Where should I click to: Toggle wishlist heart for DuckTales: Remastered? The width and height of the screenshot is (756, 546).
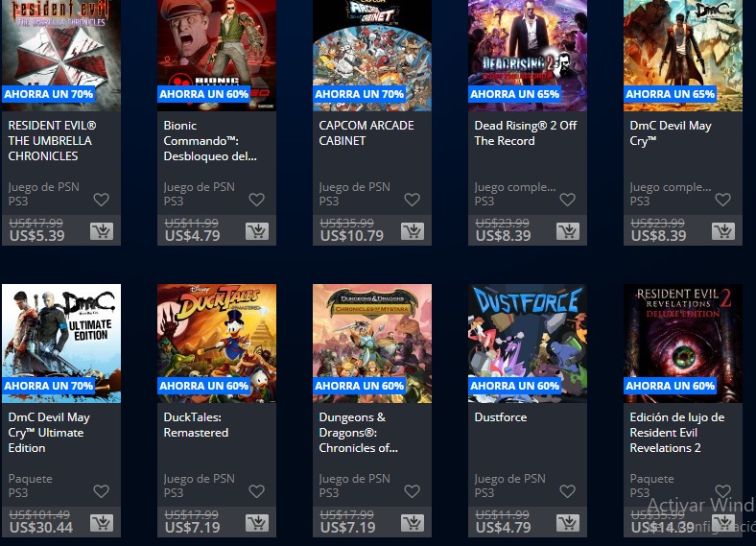click(x=256, y=491)
